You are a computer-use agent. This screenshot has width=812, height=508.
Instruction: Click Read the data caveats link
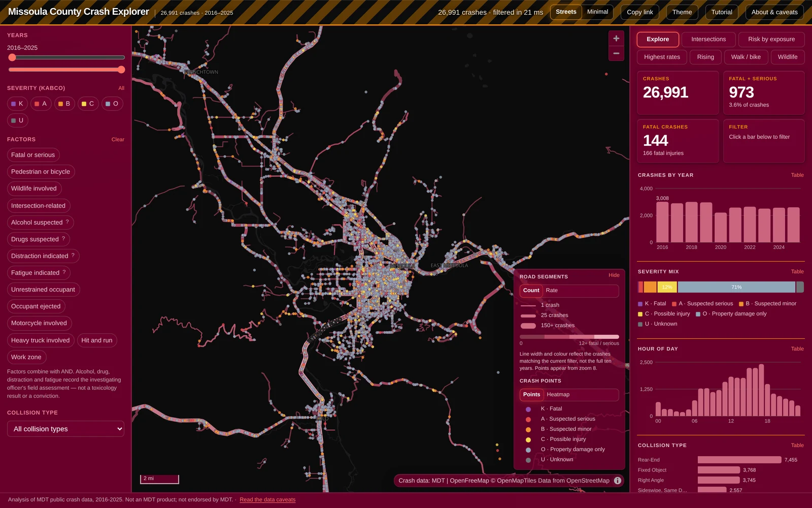pos(267,499)
